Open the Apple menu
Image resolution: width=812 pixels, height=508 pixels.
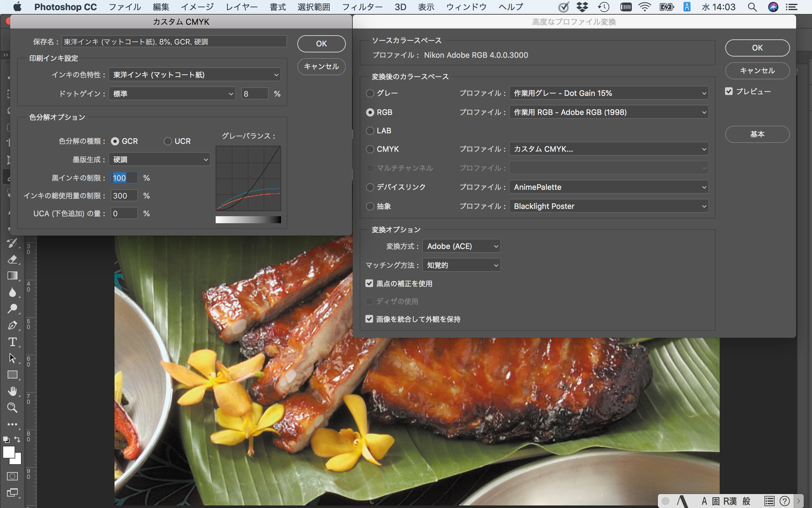(x=17, y=6)
